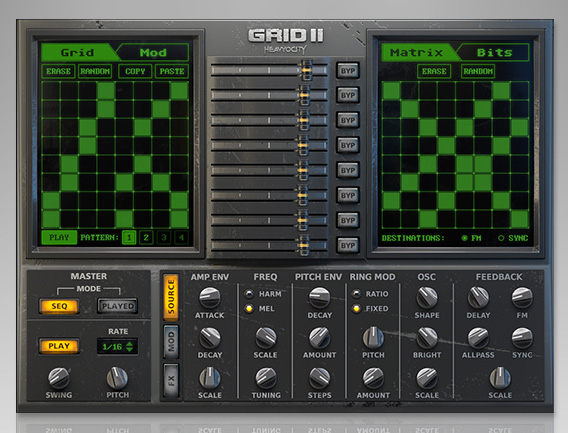Select pattern 1
568x433 pixels.
(129, 238)
